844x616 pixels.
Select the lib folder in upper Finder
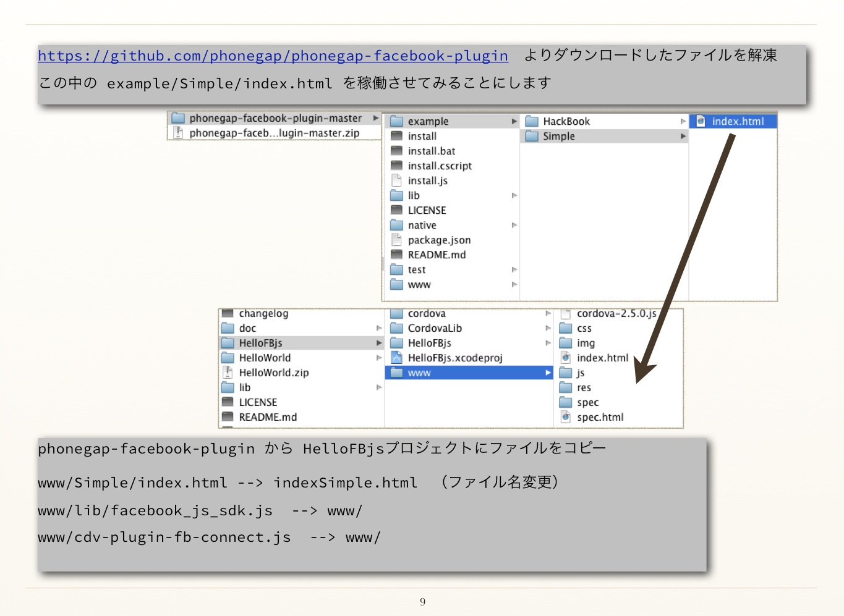[453, 195]
